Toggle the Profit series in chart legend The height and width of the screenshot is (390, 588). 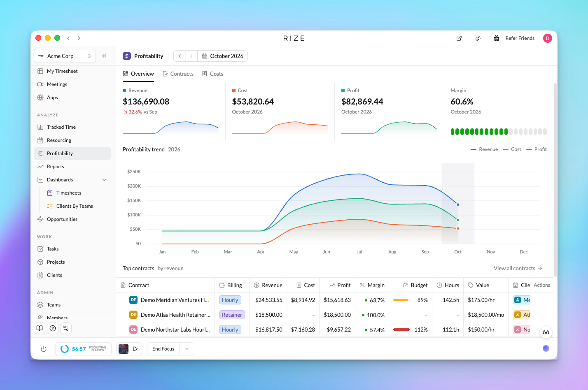(x=537, y=149)
